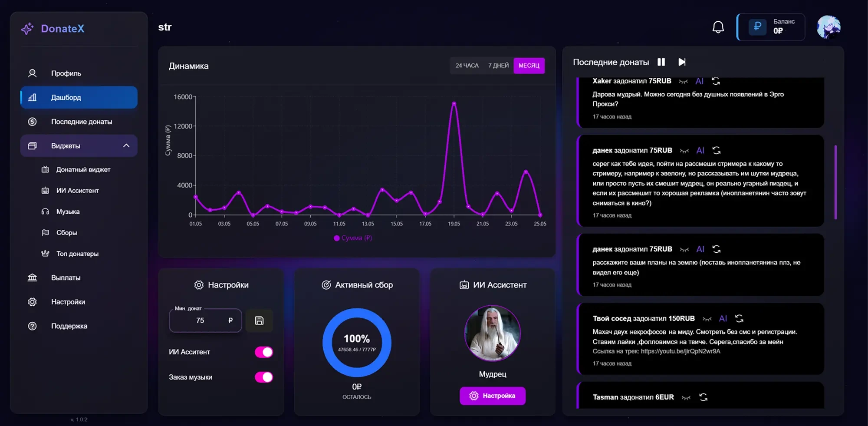Image resolution: width=868 pixels, height=426 pixels.
Task: Click the active fundraiser 100% progress ring
Action: (357, 343)
